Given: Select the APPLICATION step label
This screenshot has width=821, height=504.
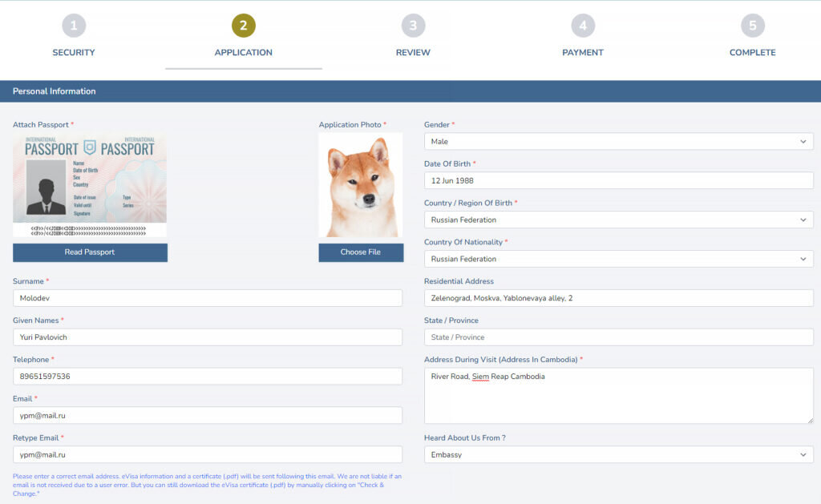Looking at the screenshot, I should [244, 52].
